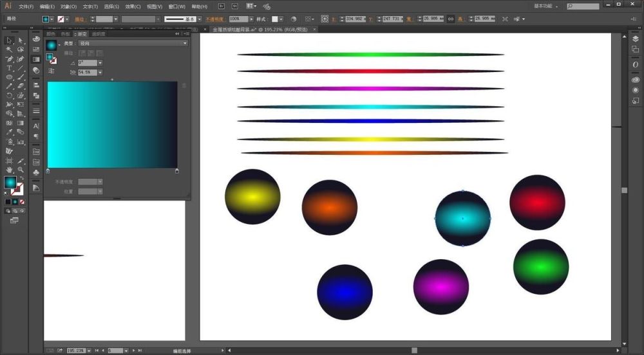Image resolution: width=644 pixels, height=355 pixels.
Task: Switch fill mode to Gradient
Action: 15,201
